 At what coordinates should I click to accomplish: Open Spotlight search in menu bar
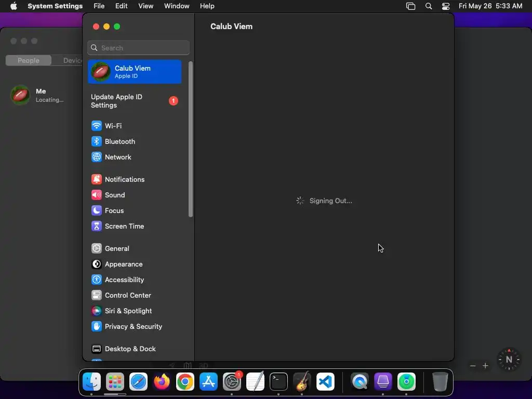click(429, 6)
